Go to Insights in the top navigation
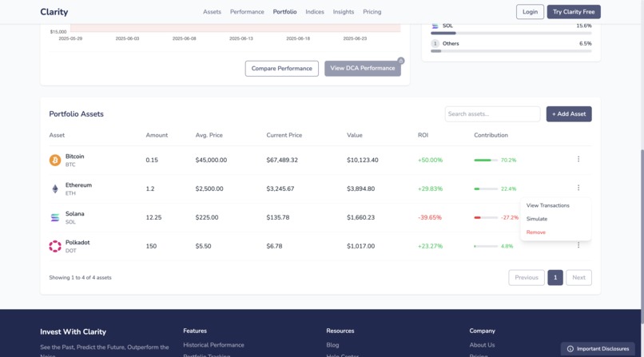Viewport: 644px width, 357px height. 344,12
